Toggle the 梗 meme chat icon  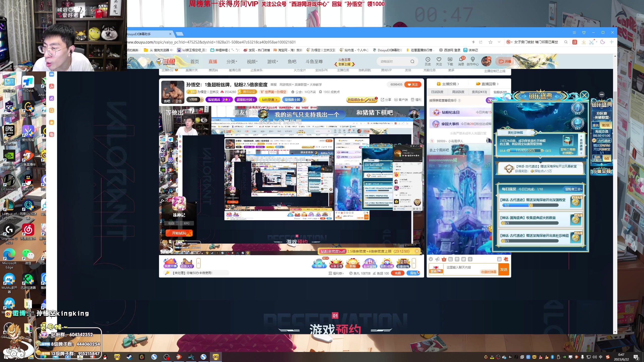[x=464, y=259]
